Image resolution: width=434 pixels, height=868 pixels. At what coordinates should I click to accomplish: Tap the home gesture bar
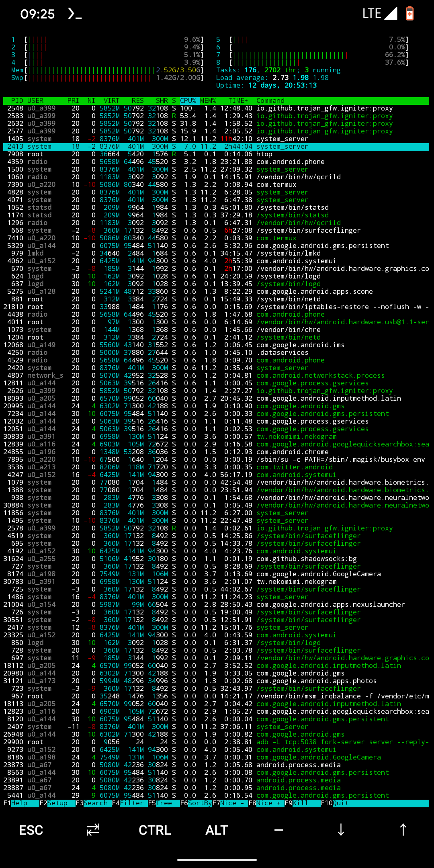217,860
